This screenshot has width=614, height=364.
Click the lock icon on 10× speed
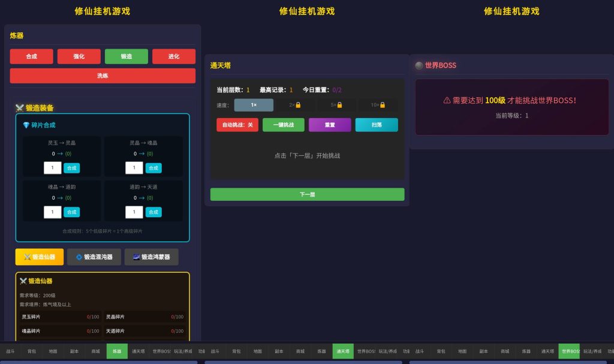383,105
